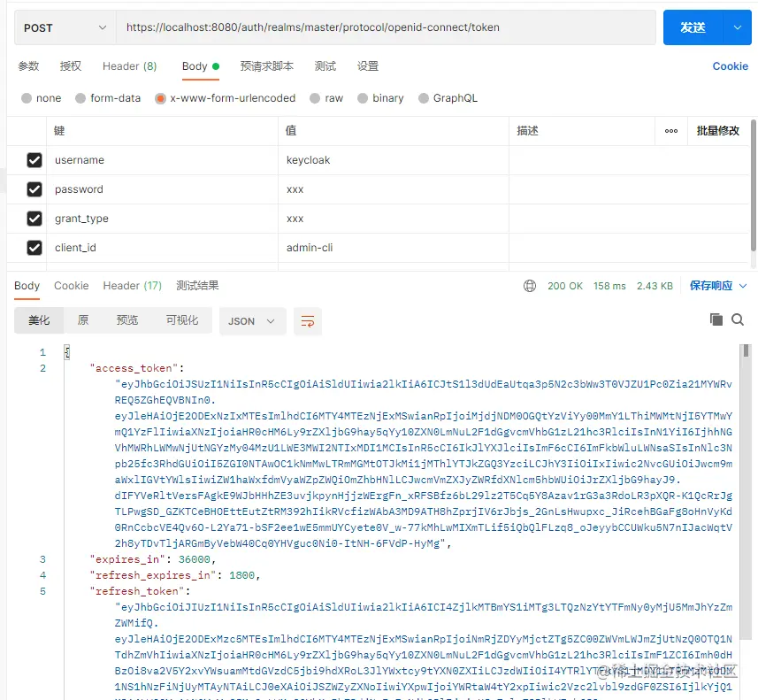Viewport: 758px width, 700px height.
Task: Open the 测试结果 test results tab
Action: pyautogui.click(x=197, y=286)
